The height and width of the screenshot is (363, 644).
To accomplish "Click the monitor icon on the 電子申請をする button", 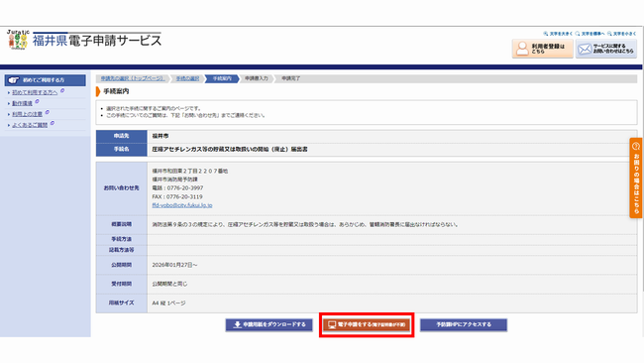I will (x=332, y=324).
